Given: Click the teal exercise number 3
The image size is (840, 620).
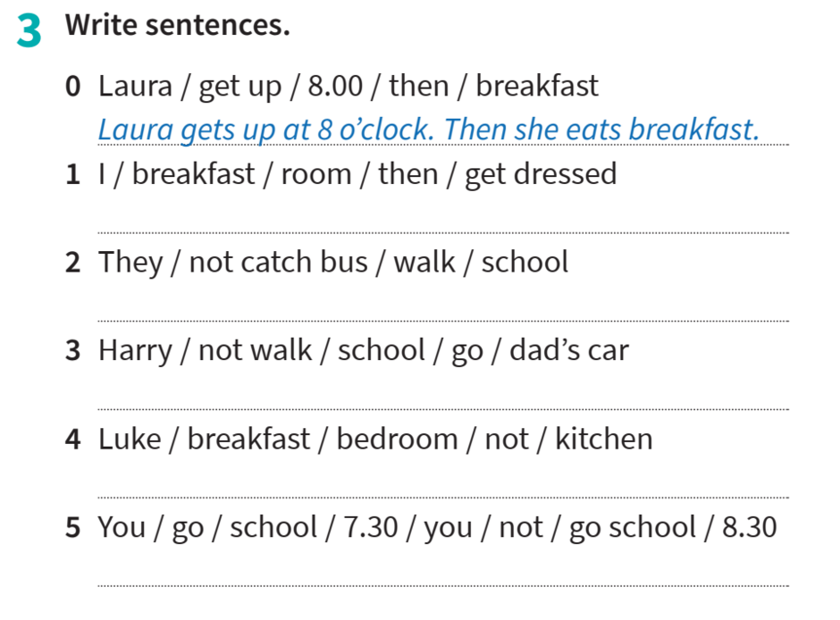Looking at the screenshot, I should pyautogui.click(x=29, y=30).
